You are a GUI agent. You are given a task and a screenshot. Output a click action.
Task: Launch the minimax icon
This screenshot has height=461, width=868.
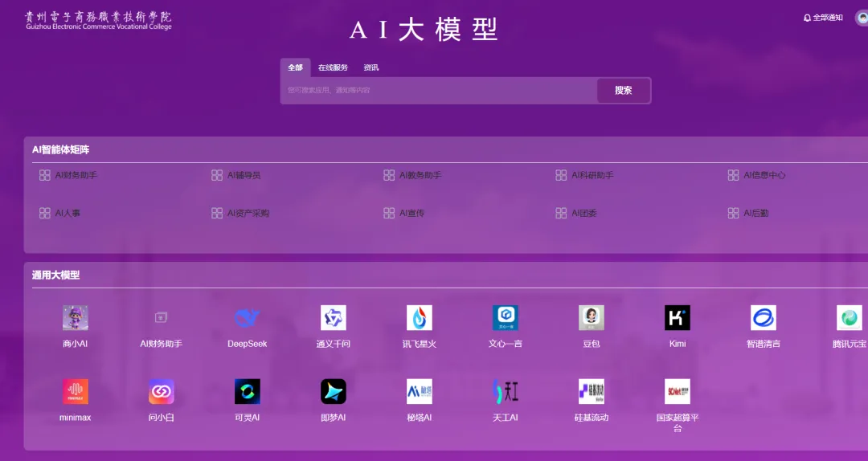[x=75, y=392]
